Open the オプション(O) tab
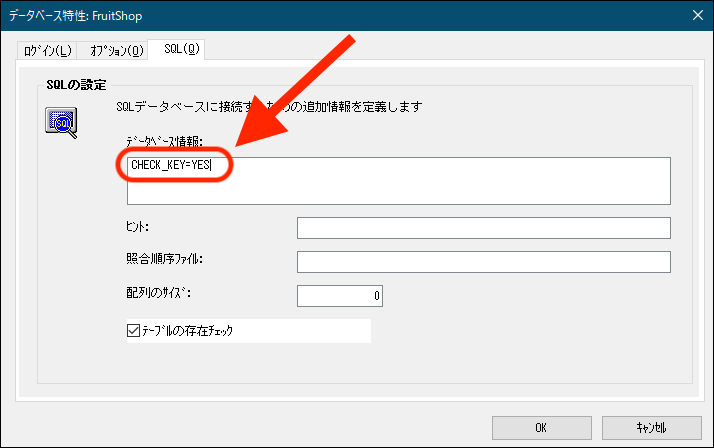The width and height of the screenshot is (714, 448). pos(117,50)
